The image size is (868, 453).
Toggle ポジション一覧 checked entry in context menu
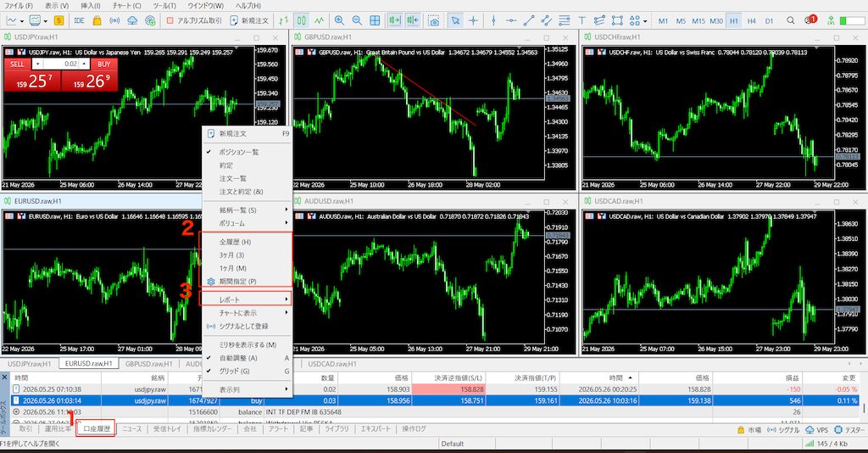point(247,152)
